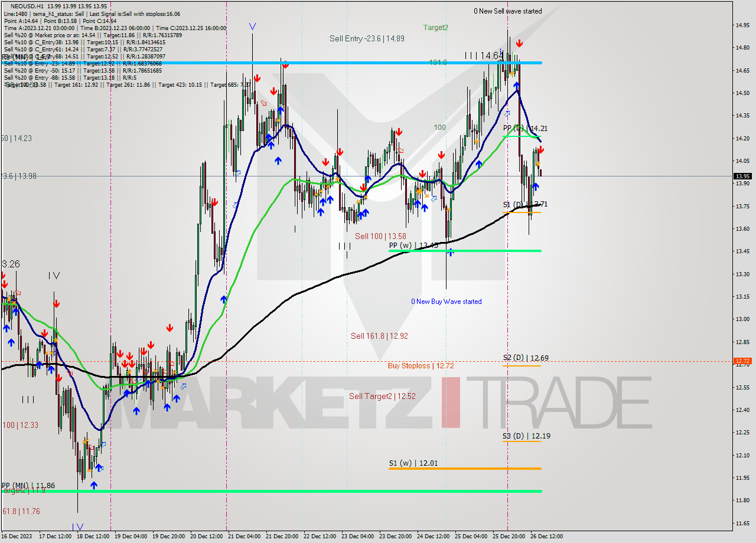The width and height of the screenshot is (756, 543).
Task: Select the 'PP (MN) | 11.86' pivot label
Action: (x=28, y=486)
